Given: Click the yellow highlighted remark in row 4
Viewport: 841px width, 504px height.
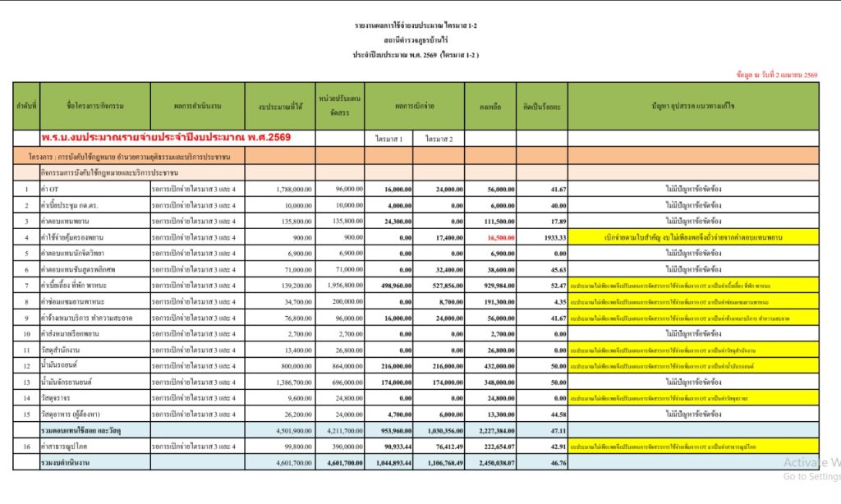Looking at the screenshot, I should coord(693,237).
